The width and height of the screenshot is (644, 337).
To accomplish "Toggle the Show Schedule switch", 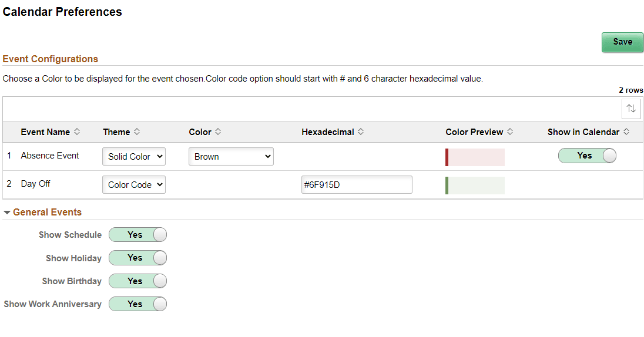I will click(x=138, y=235).
